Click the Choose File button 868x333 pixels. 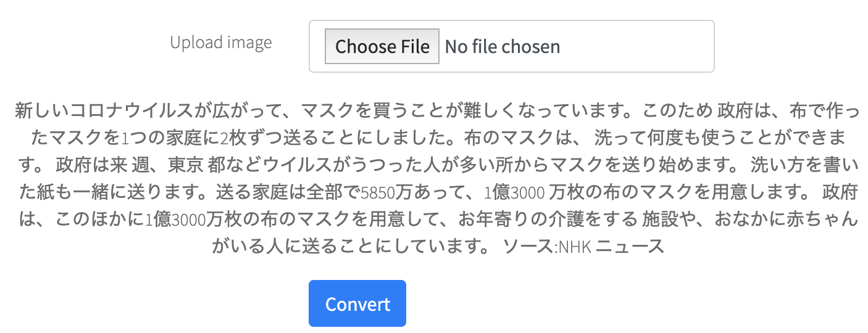382,46
